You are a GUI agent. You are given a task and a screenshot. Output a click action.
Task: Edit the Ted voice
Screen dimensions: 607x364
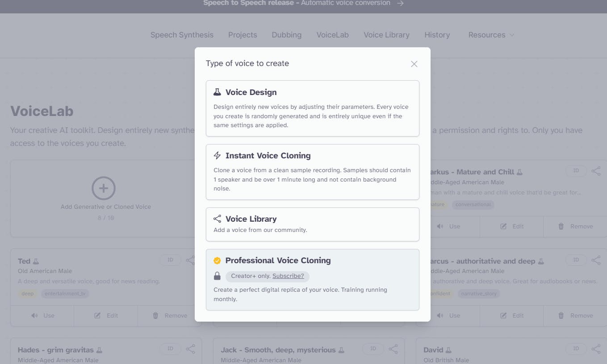point(106,315)
